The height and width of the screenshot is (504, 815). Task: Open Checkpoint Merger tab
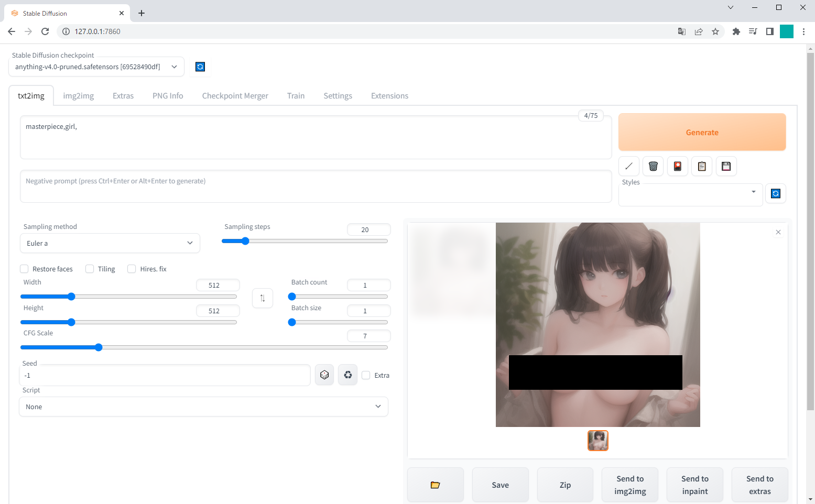235,96
